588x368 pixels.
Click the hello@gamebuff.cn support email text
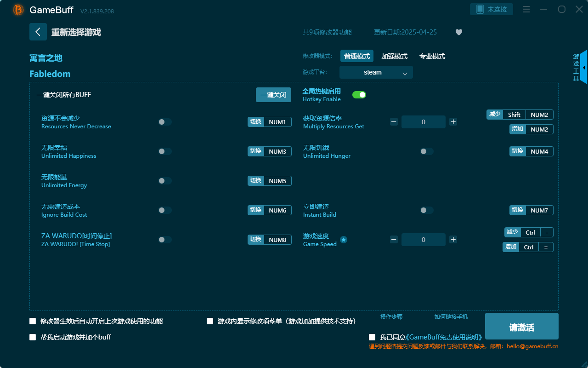click(x=532, y=346)
